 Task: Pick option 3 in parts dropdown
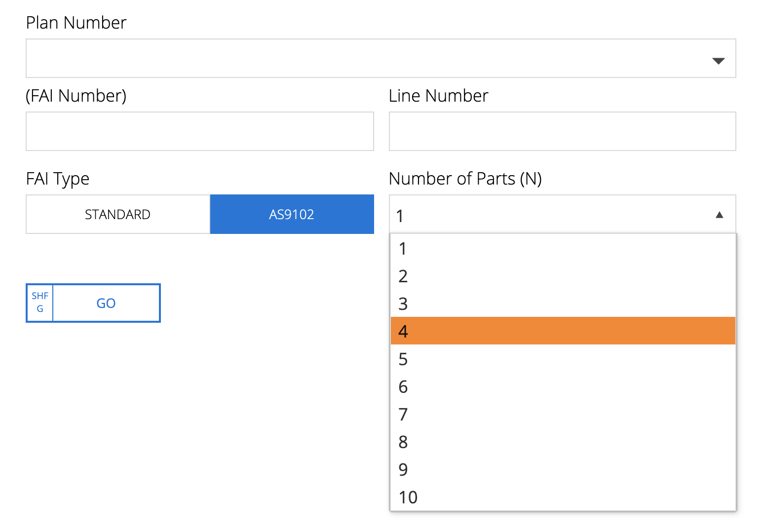(563, 304)
